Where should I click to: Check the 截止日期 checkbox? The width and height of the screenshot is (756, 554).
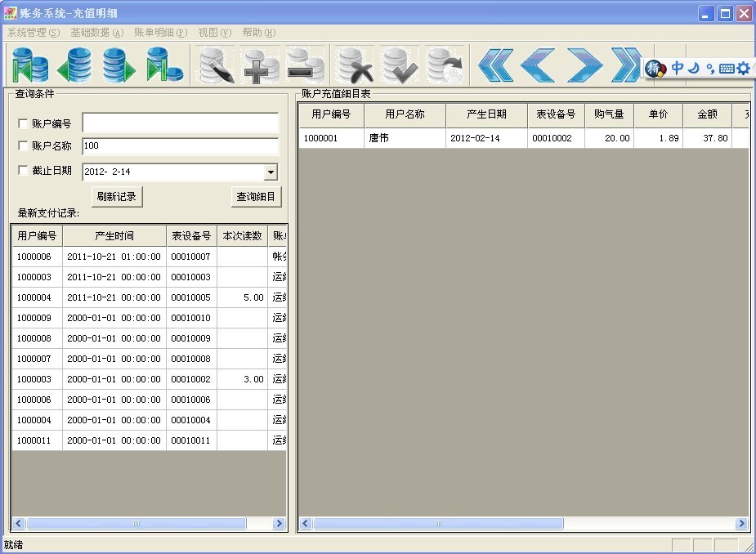23,171
